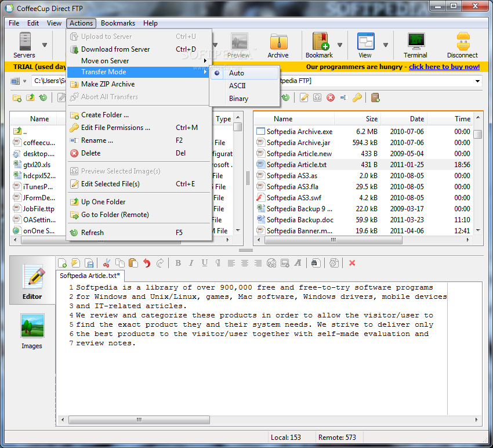493x448 pixels.
Task: Expand the Servers dropdown arrow
Action: (x=45, y=45)
